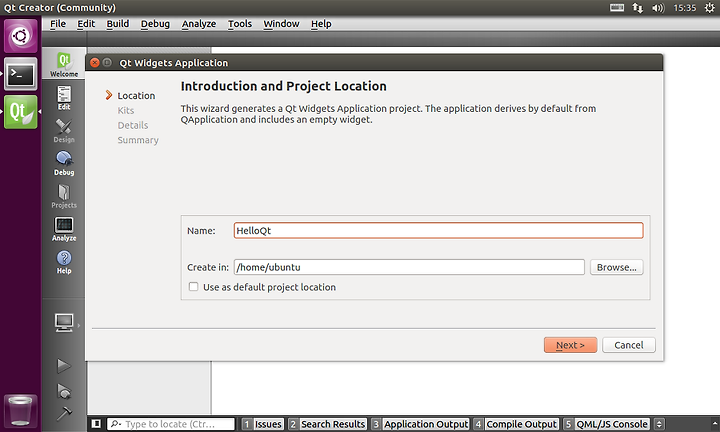The width and height of the screenshot is (720, 432).
Task: Open the Help menu
Action: coord(321,23)
